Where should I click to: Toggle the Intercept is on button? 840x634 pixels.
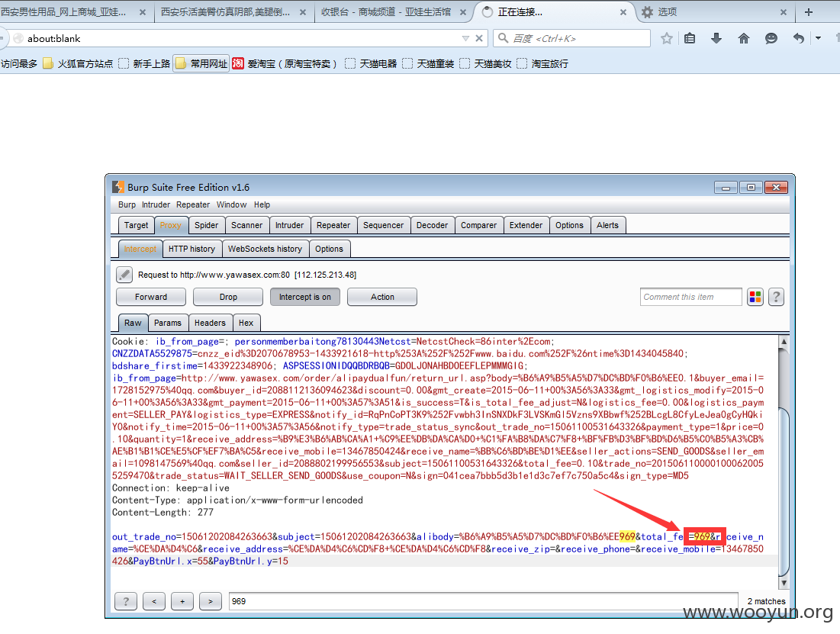[x=305, y=297]
